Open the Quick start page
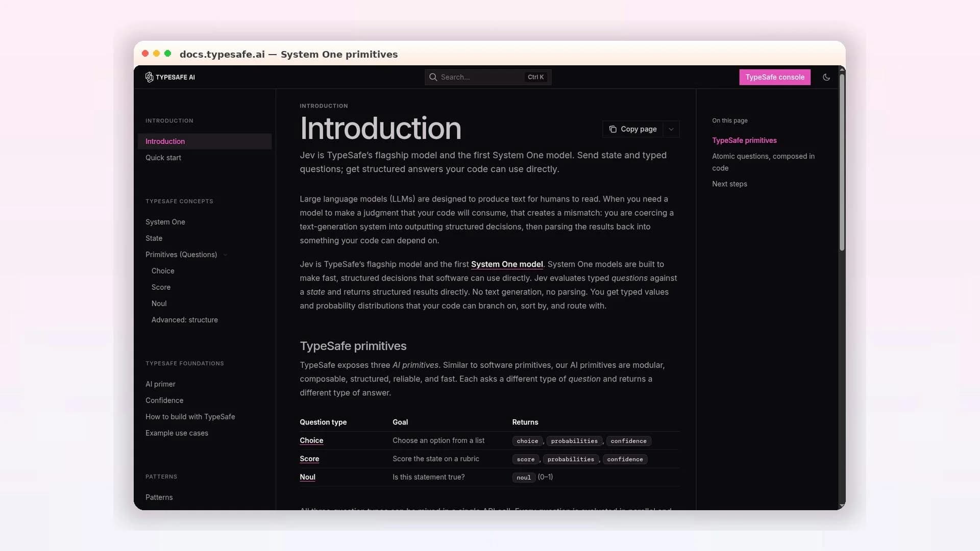The width and height of the screenshot is (980, 551). (163, 158)
